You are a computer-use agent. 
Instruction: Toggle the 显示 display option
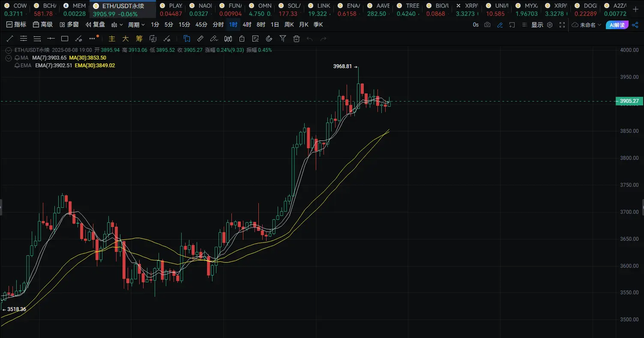coord(537,25)
